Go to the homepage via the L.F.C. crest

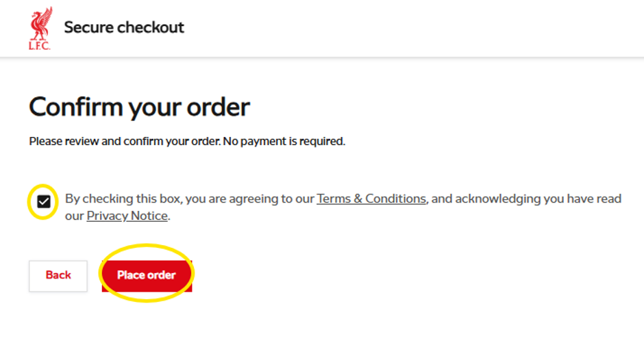pyautogui.click(x=40, y=28)
